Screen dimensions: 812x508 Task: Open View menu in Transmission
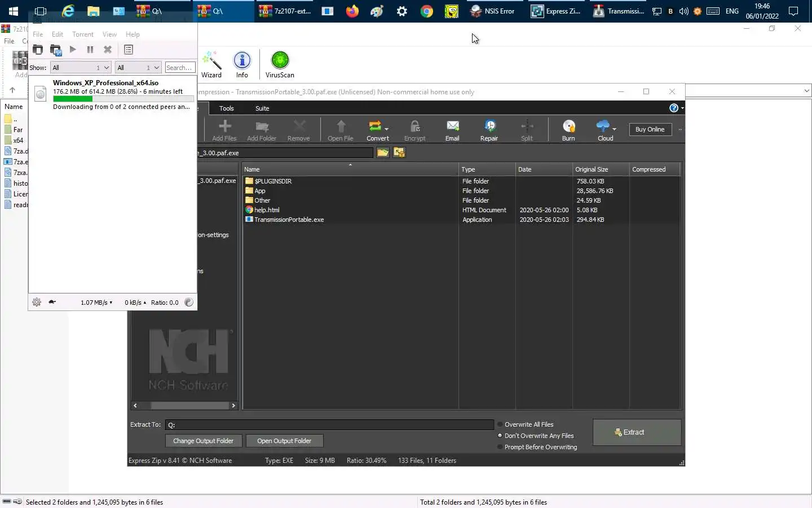point(109,34)
